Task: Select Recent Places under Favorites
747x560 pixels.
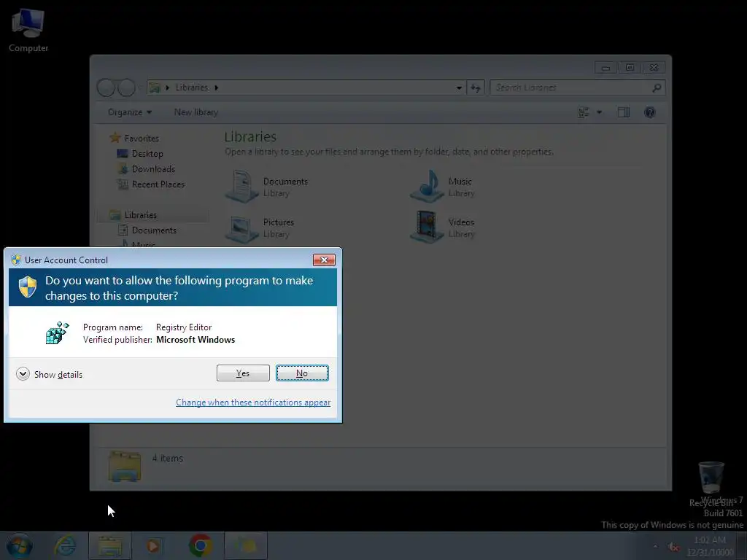Action: (150, 184)
